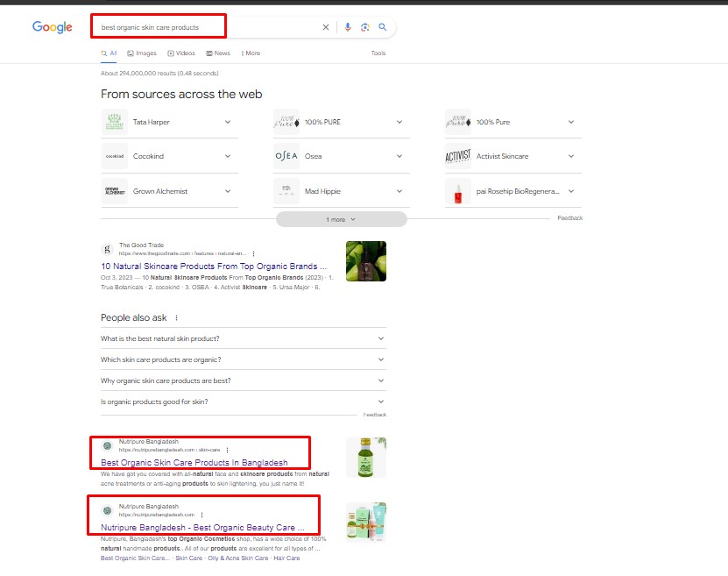This screenshot has height=576, width=728.
Task: Click the Activist Skincare logo
Action: [x=458, y=156]
